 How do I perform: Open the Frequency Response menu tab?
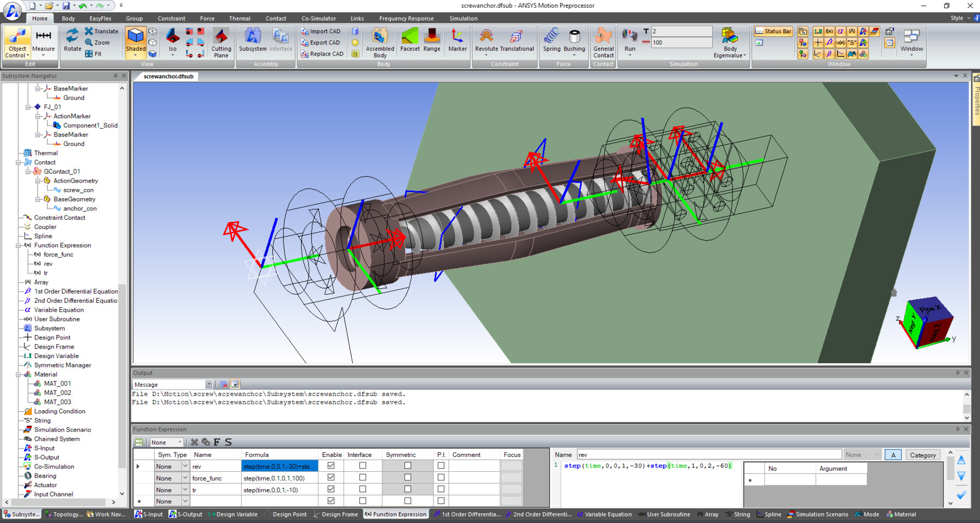click(x=406, y=18)
